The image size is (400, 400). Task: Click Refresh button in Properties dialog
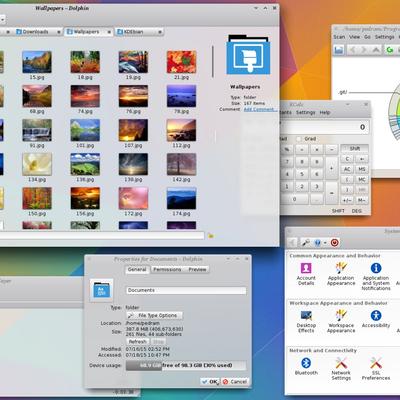(137, 342)
